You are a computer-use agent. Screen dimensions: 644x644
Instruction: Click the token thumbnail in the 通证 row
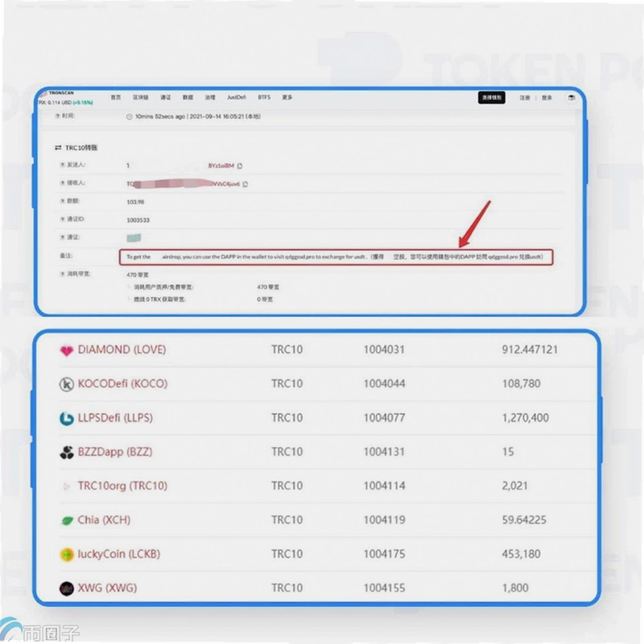[134, 237]
